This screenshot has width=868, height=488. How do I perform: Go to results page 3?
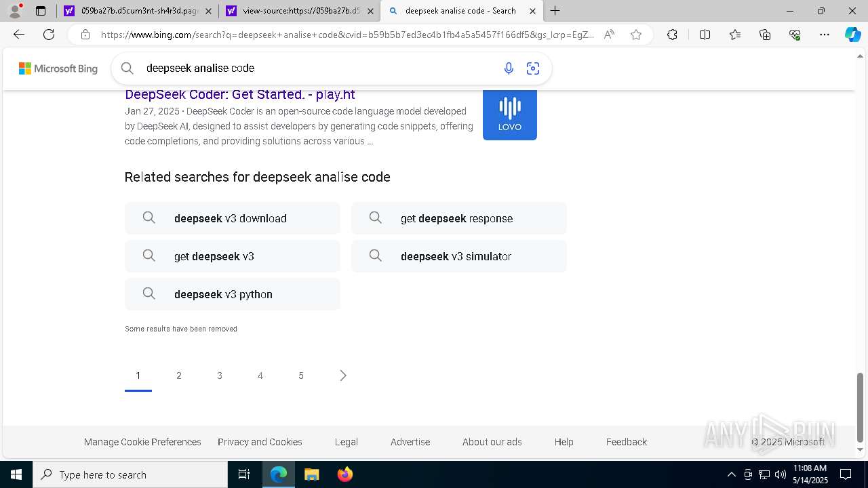point(220,375)
